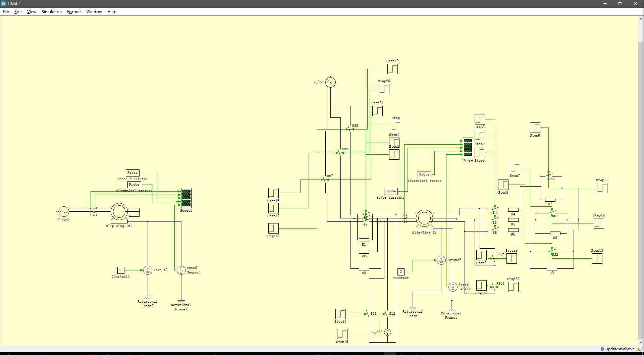This screenshot has height=355, width=644.
Task: Select the Torque3 source block
Action: pyautogui.click(x=148, y=270)
